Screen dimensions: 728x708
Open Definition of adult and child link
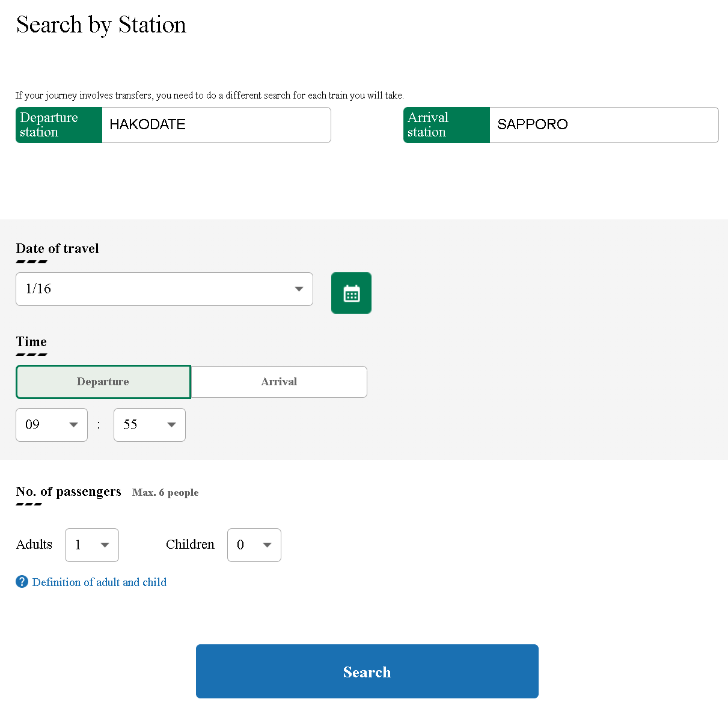pos(99,582)
